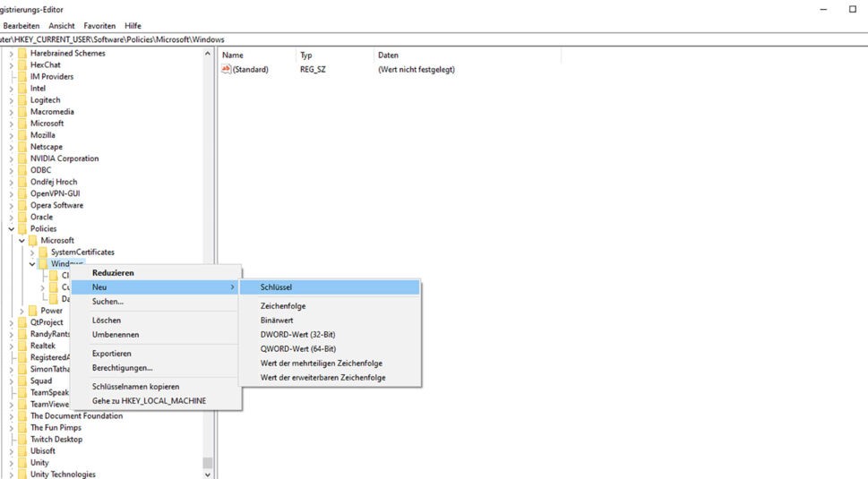Expand the Opera Software key
The image size is (868, 479).
[11, 206]
